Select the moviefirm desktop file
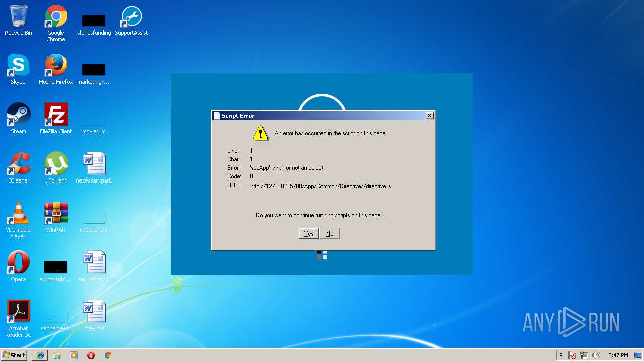The height and width of the screenshot is (362, 644). (94, 124)
